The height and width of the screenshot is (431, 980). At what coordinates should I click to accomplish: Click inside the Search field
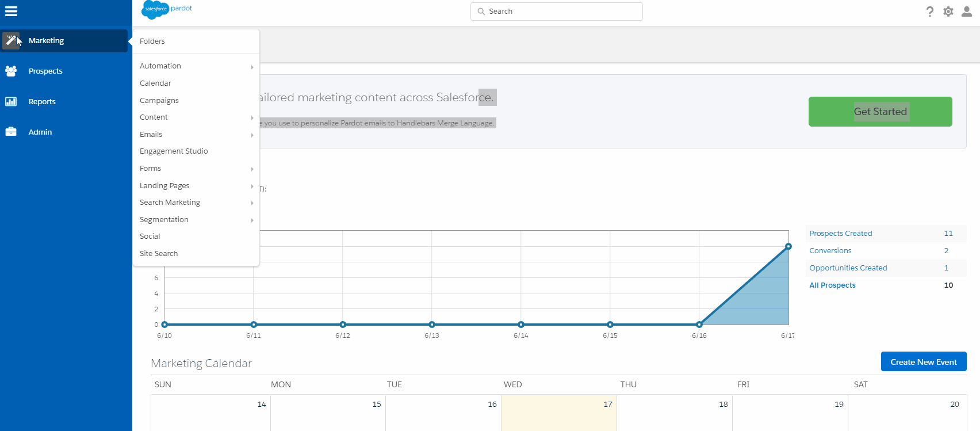[557, 12]
